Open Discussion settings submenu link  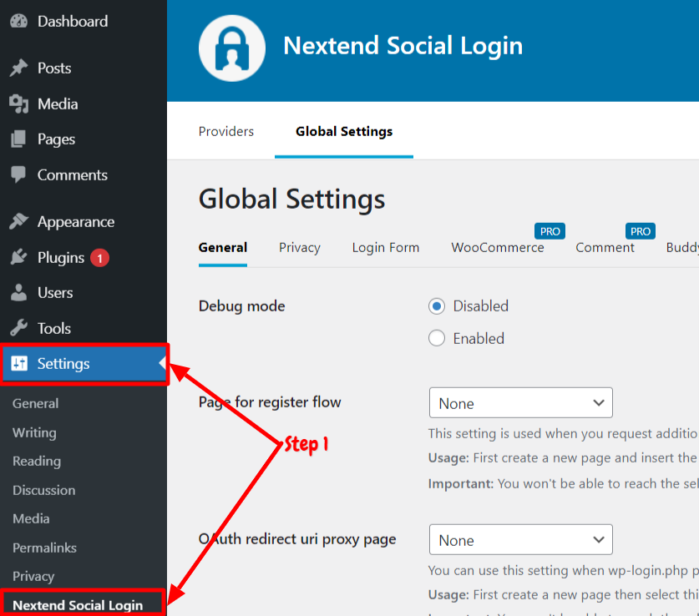(43, 490)
